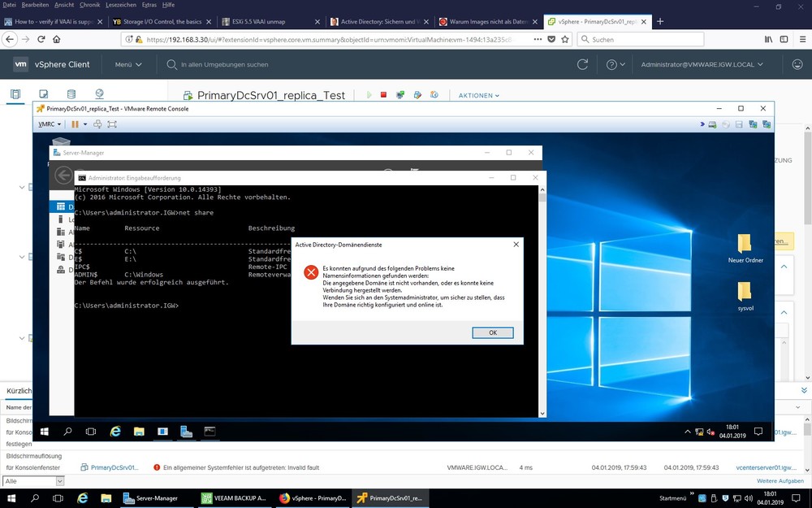
Task: Click OK in the Active Directory error dialog
Action: 492,332
